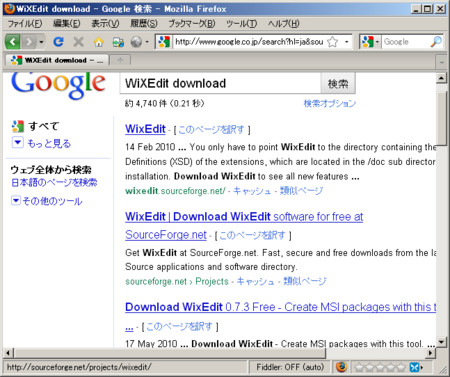Click the vertical scrollbar down arrow

tap(441, 342)
